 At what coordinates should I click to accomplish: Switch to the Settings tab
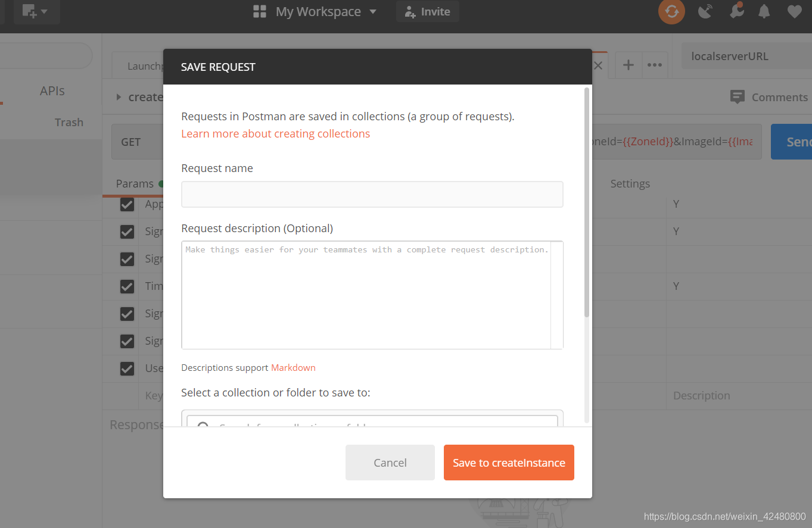click(x=630, y=183)
